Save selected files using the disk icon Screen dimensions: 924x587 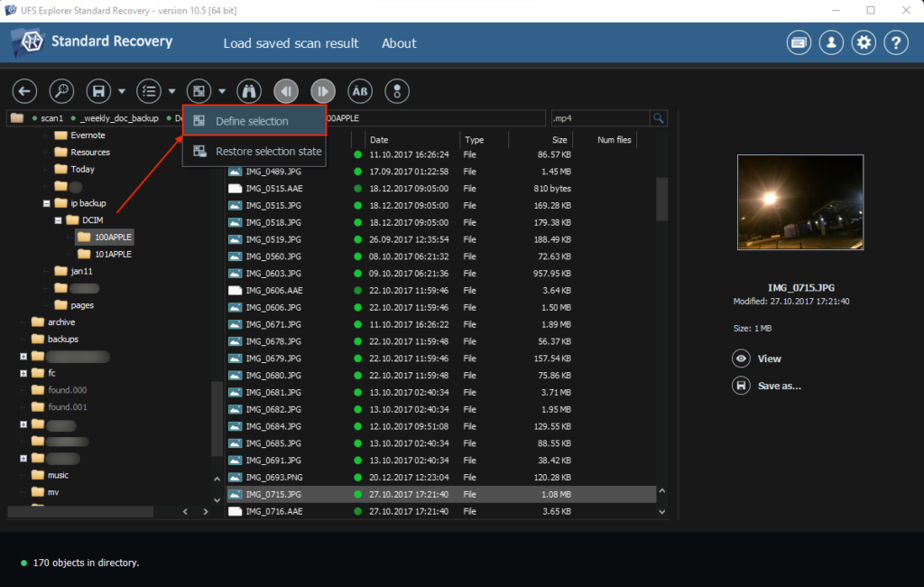click(96, 91)
